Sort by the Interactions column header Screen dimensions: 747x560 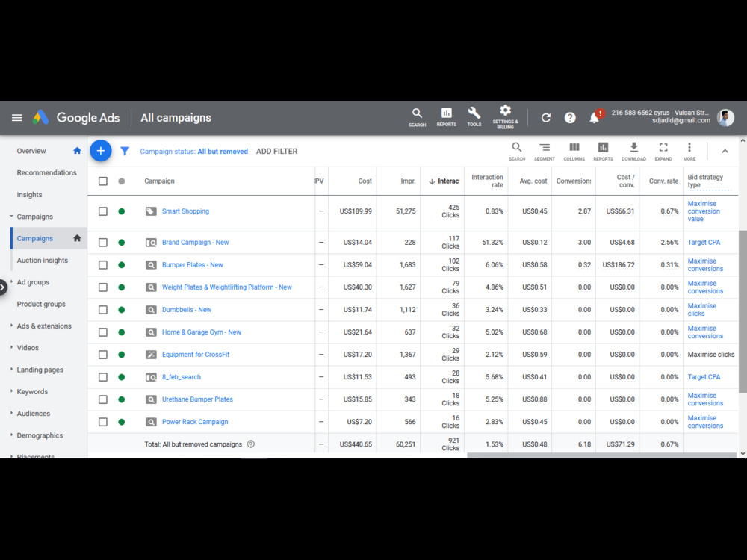tap(444, 181)
